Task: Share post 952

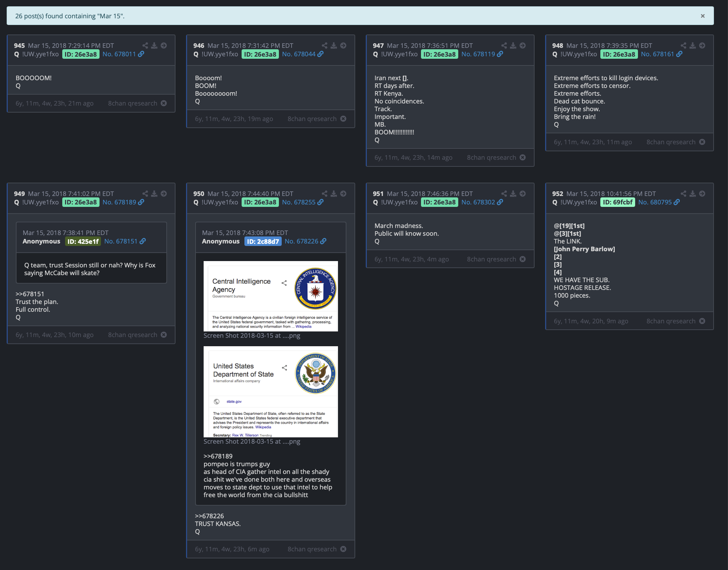Action: coord(683,194)
